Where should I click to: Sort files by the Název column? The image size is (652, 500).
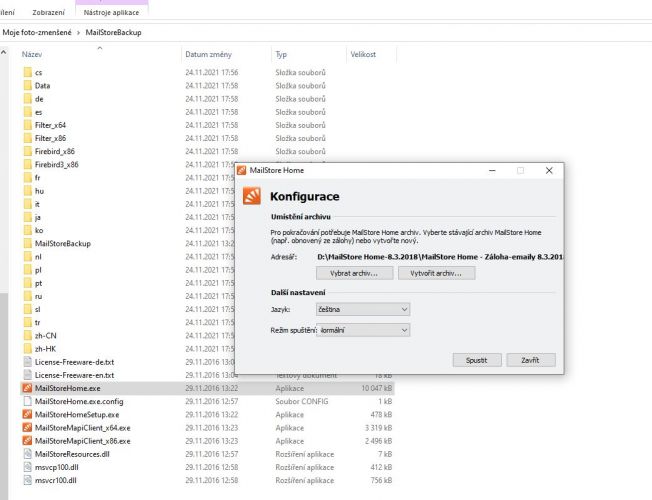[x=32, y=54]
